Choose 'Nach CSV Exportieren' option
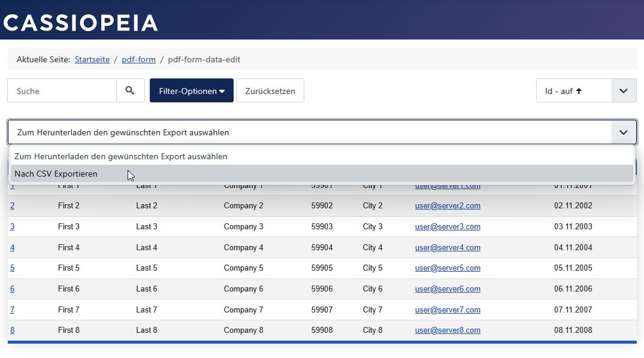The height and width of the screenshot is (358, 644). coord(322,174)
